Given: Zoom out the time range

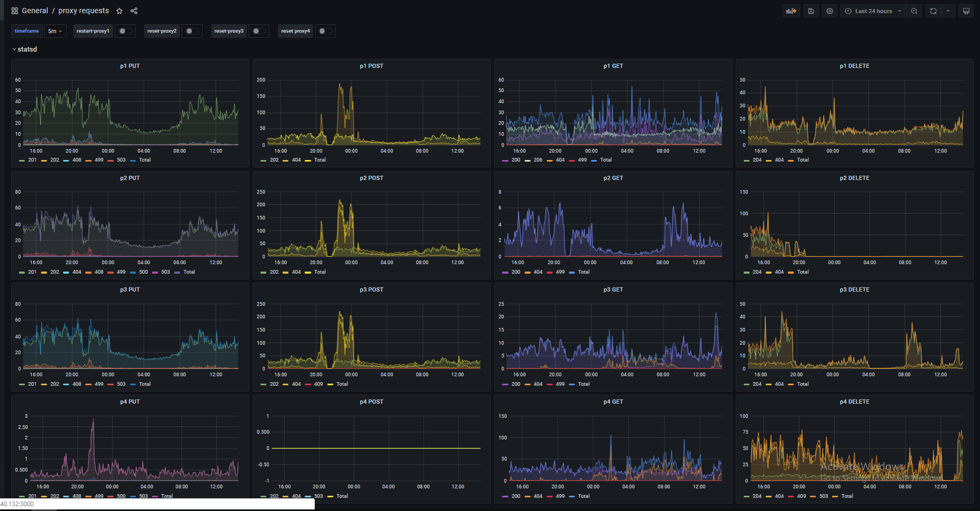Looking at the screenshot, I should click(914, 11).
